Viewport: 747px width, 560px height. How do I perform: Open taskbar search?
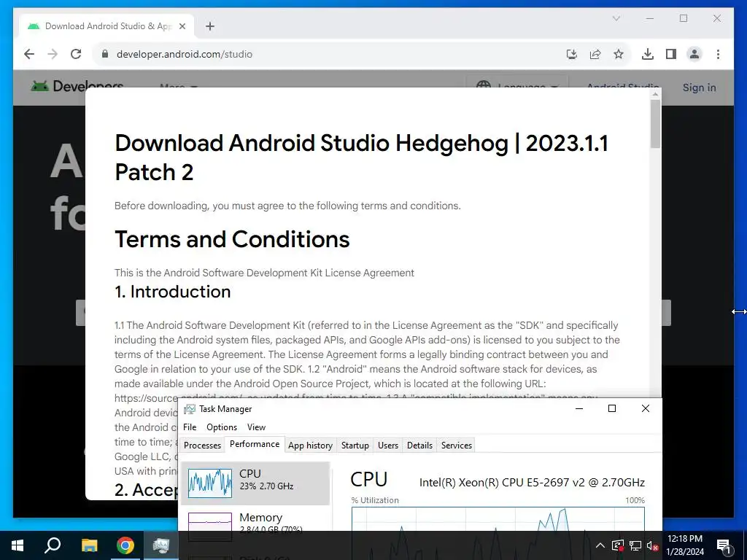(x=53, y=545)
